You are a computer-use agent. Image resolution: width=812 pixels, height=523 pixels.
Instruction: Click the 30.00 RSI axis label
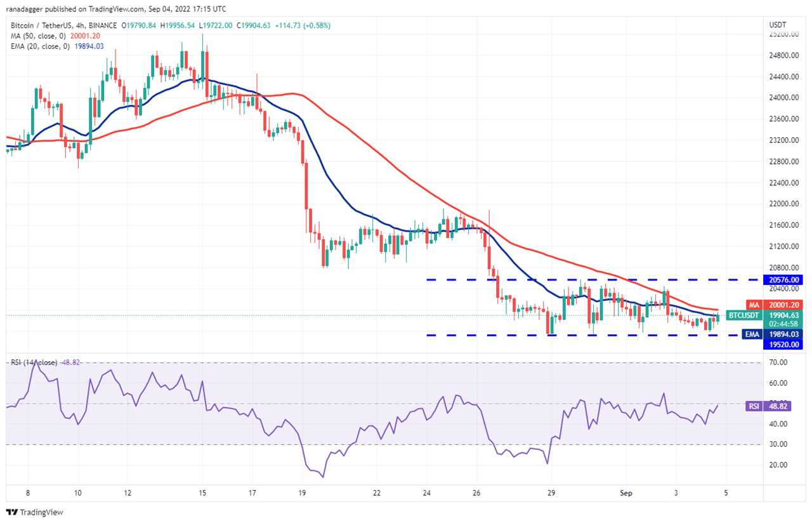pos(778,444)
